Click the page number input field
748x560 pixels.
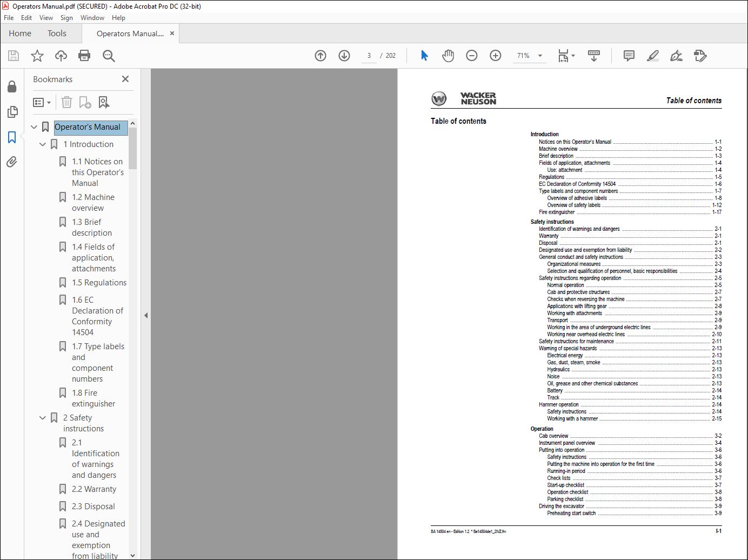(369, 56)
